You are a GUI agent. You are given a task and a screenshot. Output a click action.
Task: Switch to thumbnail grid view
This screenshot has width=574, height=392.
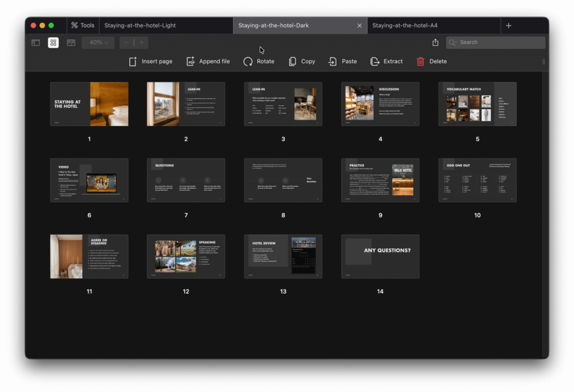(x=53, y=43)
